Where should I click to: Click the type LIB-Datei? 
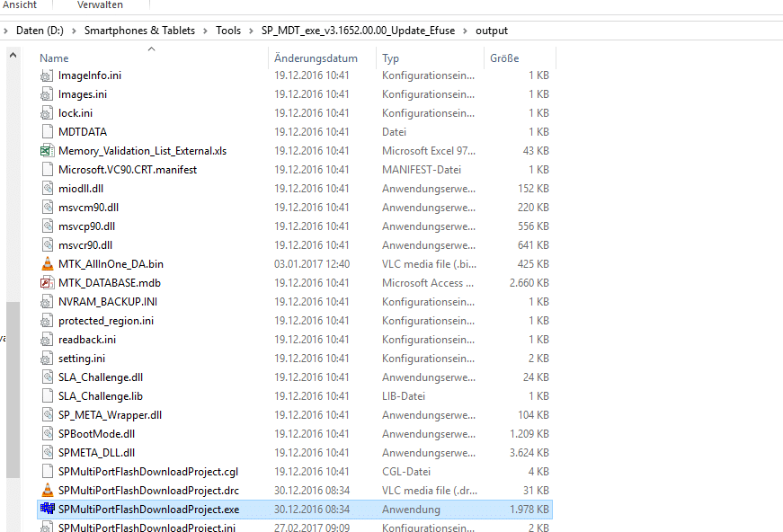click(404, 396)
